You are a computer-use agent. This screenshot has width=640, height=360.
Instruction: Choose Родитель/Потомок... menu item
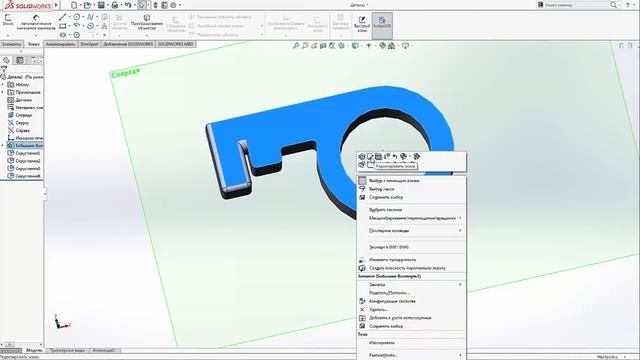411,293
